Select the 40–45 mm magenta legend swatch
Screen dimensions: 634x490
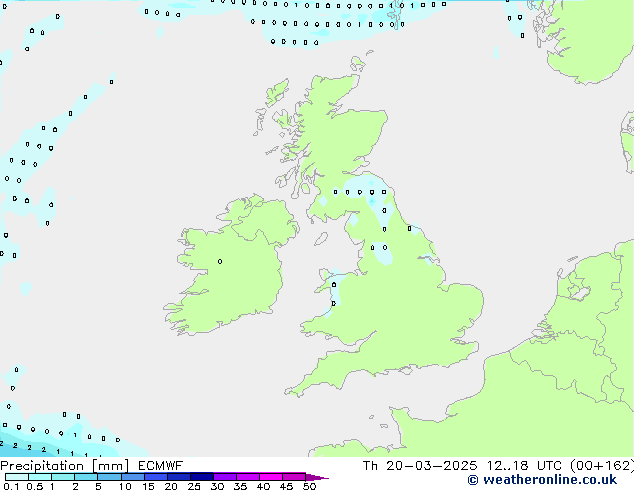pyautogui.click(x=271, y=477)
